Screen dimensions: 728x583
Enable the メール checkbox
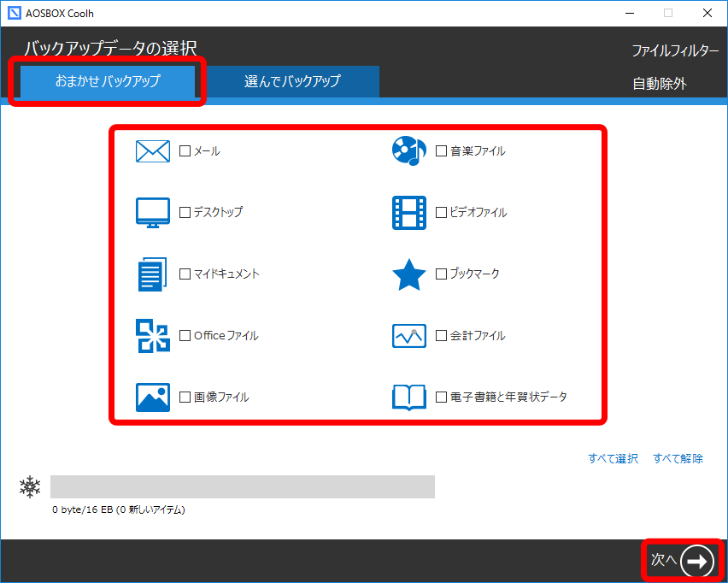pyautogui.click(x=185, y=151)
